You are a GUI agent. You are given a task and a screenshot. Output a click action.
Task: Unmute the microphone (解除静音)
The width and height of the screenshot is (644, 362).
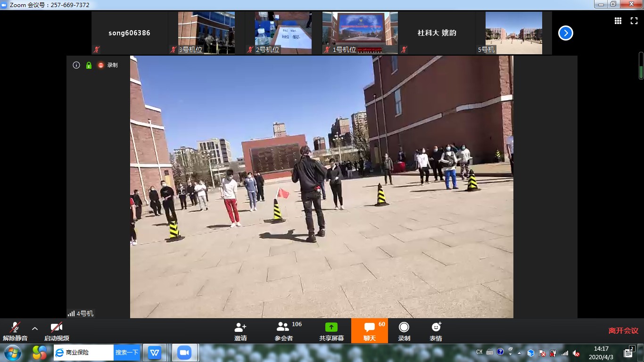point(15,331)
